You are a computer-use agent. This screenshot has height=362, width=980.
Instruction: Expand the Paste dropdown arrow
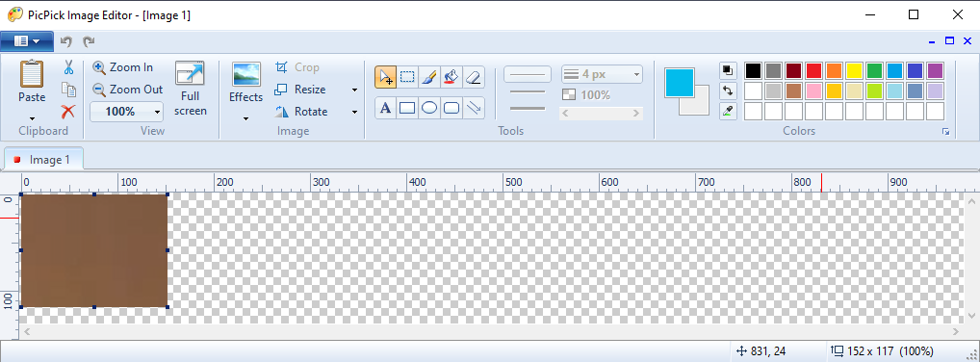point(32,118)
